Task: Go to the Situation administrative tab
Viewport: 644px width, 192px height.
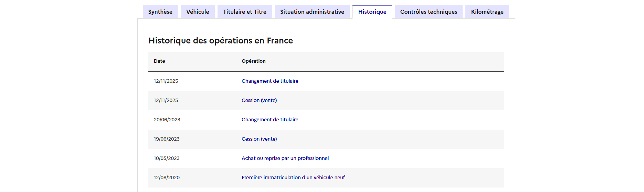Action: (x=312, y=12)
